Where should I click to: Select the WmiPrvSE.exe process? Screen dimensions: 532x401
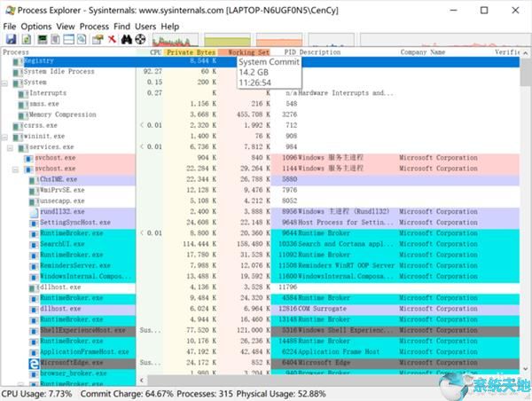click(260, 191)
